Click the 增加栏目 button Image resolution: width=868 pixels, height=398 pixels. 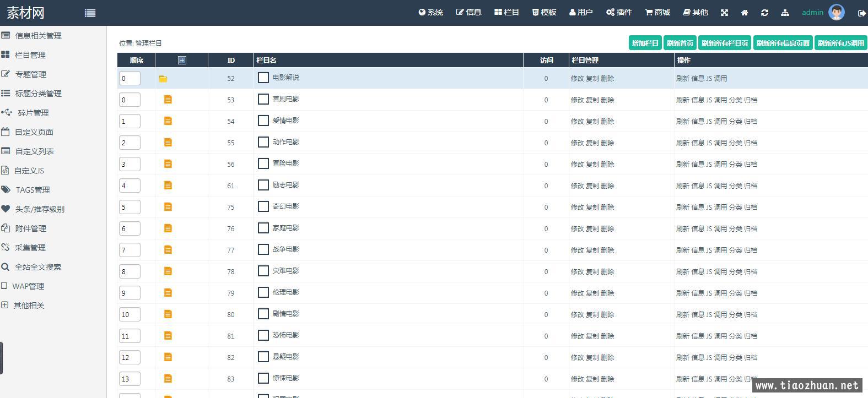click(x=644, y=43)
